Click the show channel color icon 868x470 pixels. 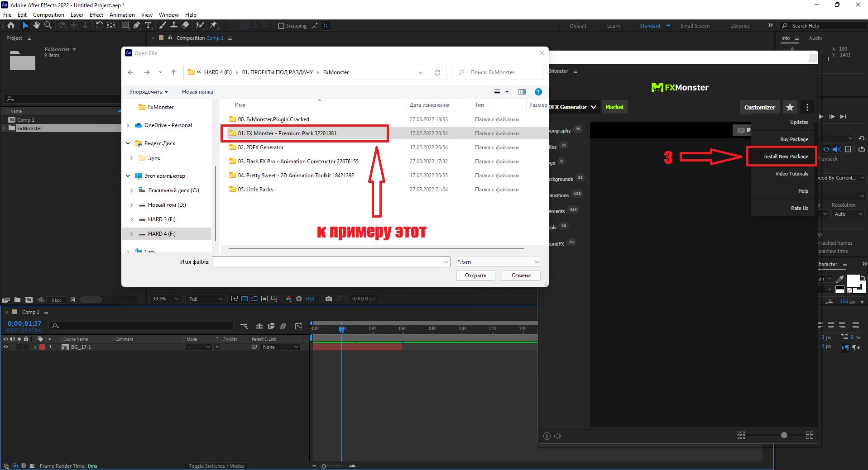point(289,299)
